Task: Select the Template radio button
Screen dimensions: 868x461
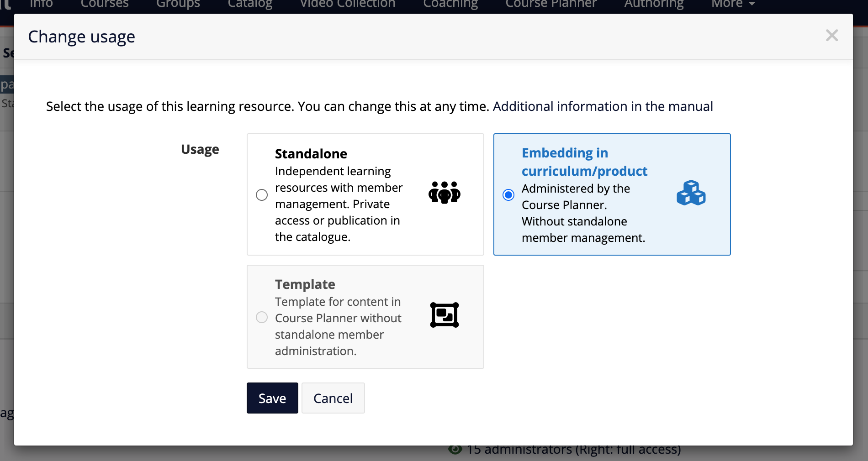Action: 262,317
